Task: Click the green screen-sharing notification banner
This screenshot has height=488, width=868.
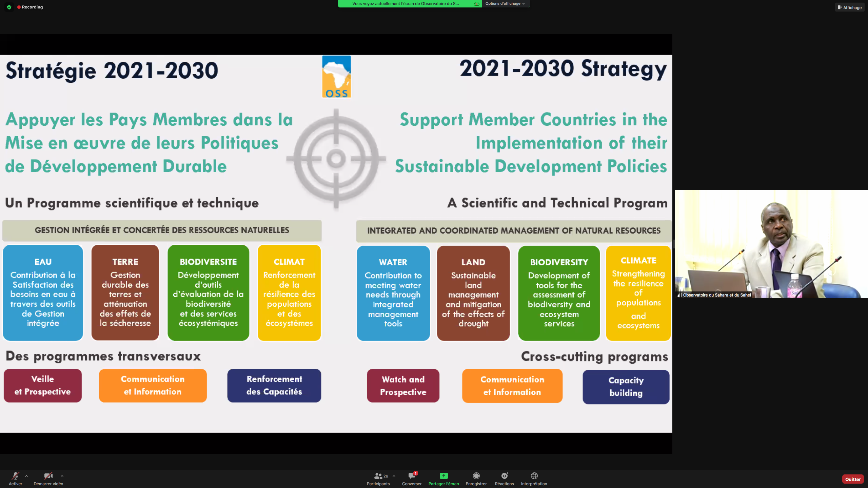Action: point(405,3)
